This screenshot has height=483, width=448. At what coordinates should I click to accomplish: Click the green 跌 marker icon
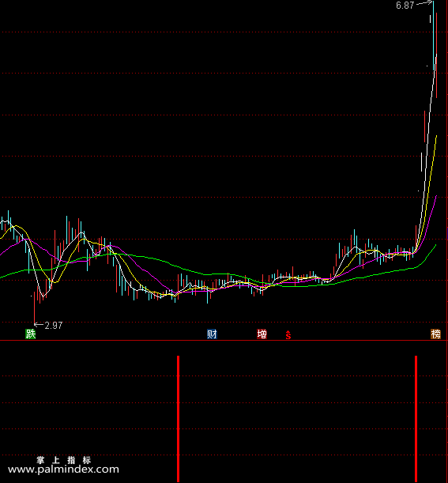point(31,334)
